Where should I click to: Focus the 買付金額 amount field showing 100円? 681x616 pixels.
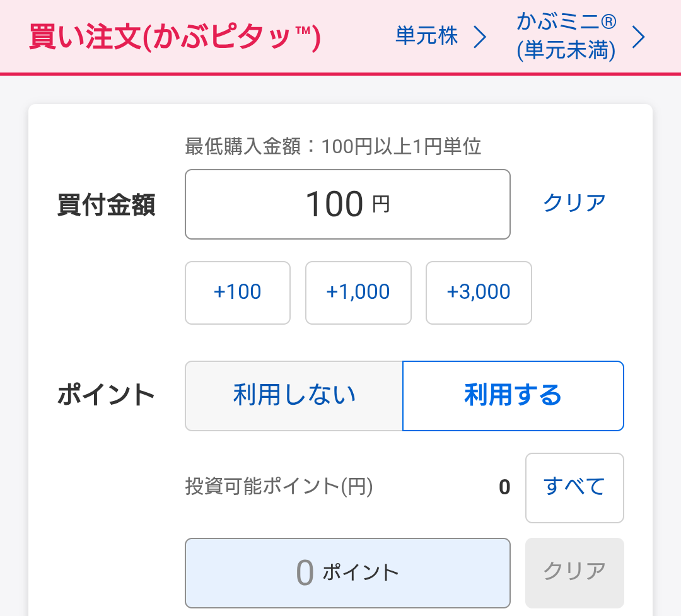point(347,204)
